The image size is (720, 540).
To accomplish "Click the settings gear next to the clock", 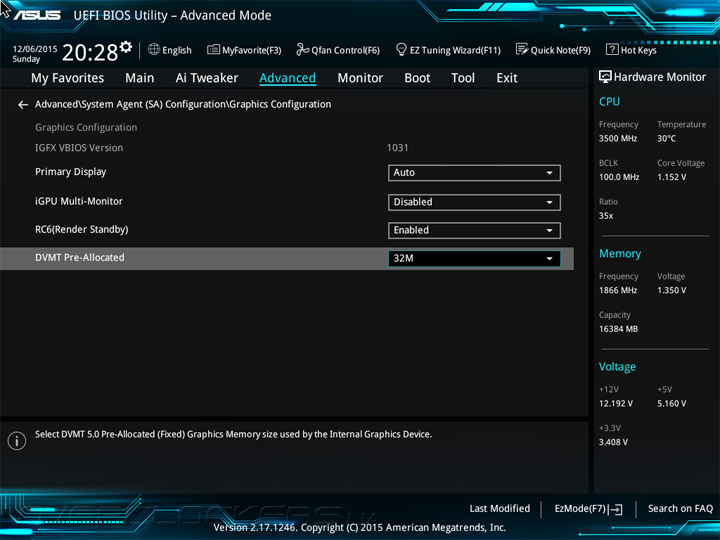I will pos(126,46).
